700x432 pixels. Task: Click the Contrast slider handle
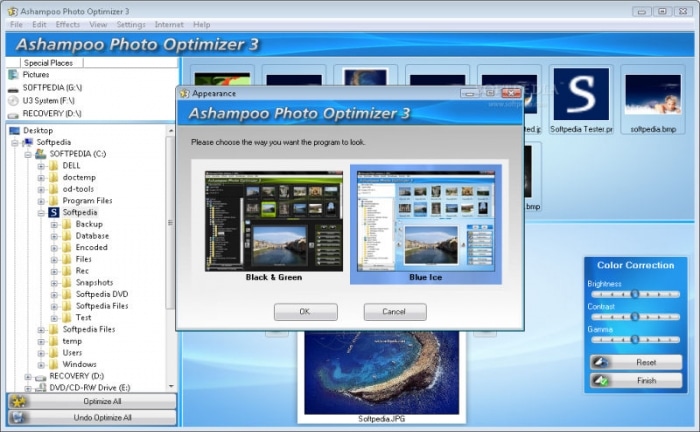[634, 316]
